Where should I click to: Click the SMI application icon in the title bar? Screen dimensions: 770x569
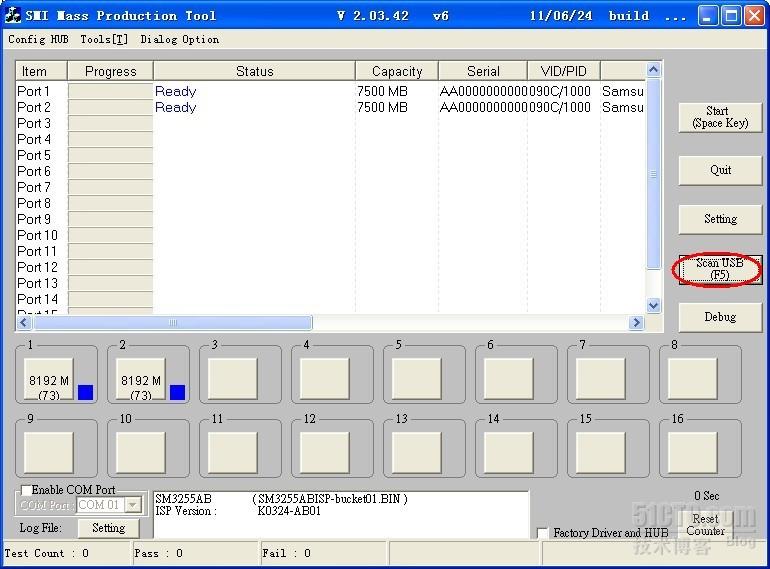pyautogui.click(x=13, y=15)
